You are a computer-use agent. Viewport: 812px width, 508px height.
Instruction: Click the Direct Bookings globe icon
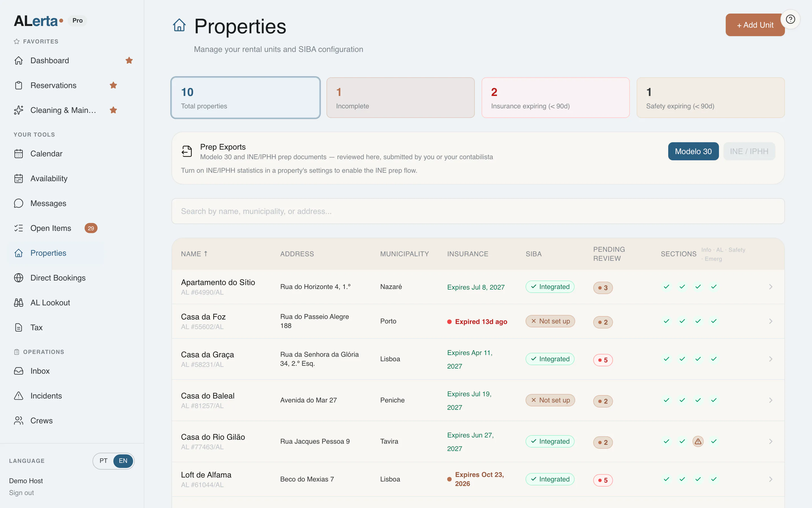19,278
